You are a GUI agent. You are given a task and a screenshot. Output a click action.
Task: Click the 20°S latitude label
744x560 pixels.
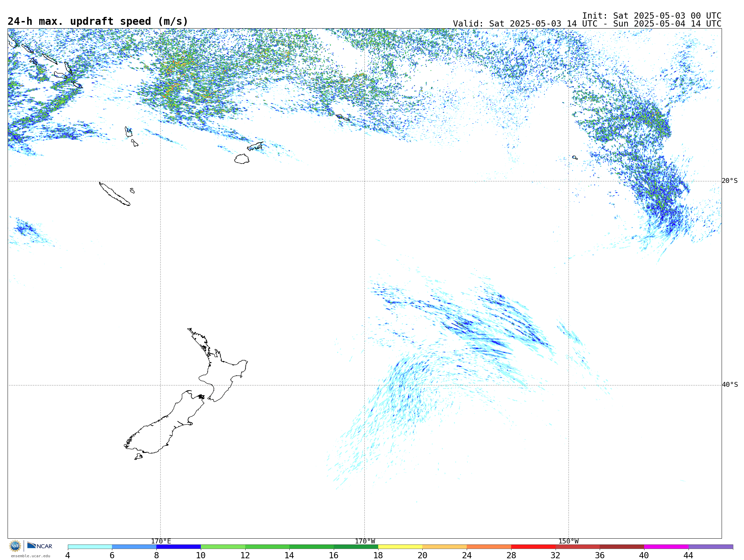click(x=730, y=181)
